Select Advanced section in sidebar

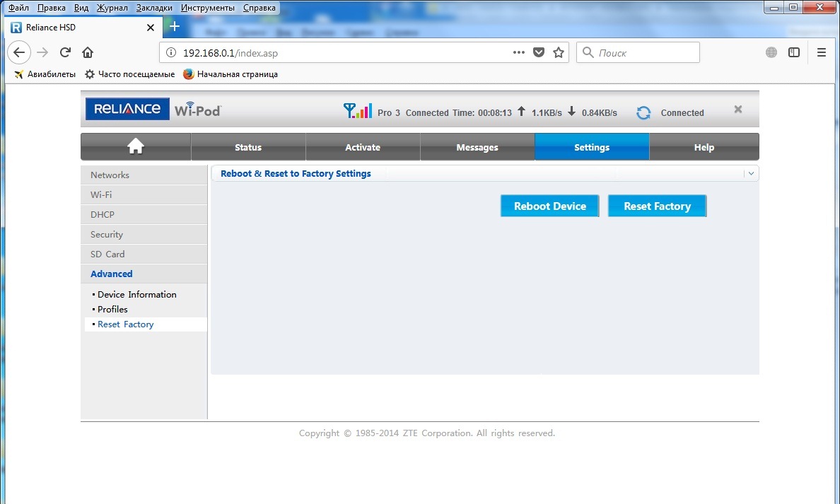144,274
